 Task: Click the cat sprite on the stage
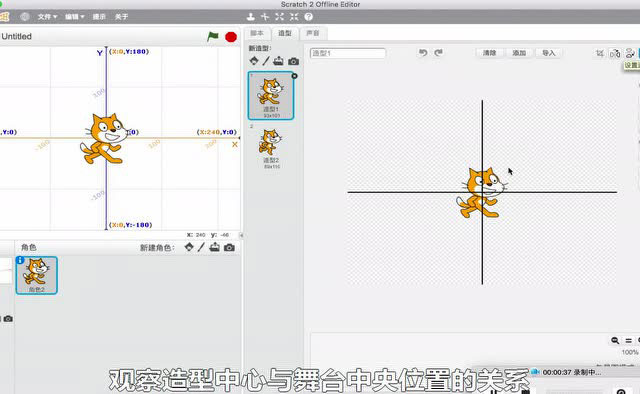click(x=105, y=139)
